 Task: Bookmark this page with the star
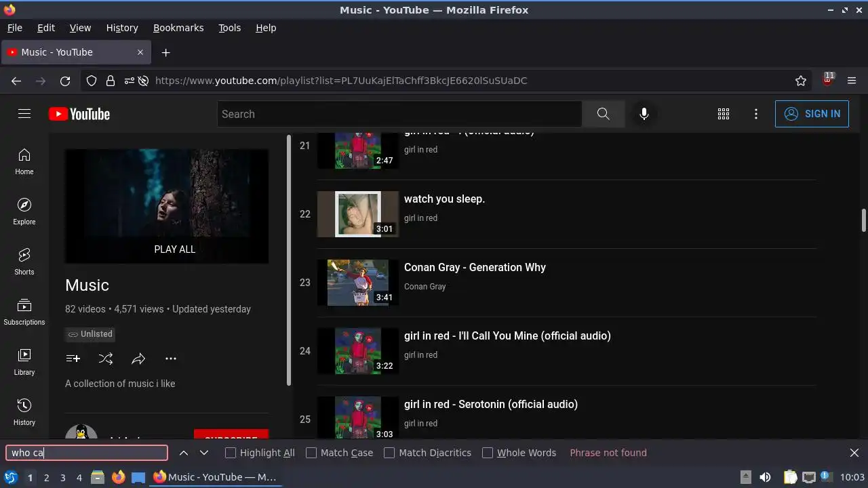coord(801,81)
